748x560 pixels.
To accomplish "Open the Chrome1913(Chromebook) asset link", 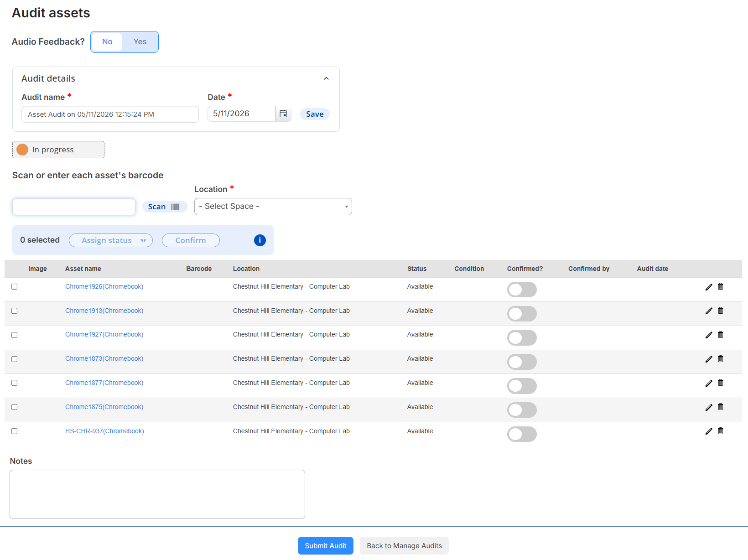I will [x=104, y=311].
